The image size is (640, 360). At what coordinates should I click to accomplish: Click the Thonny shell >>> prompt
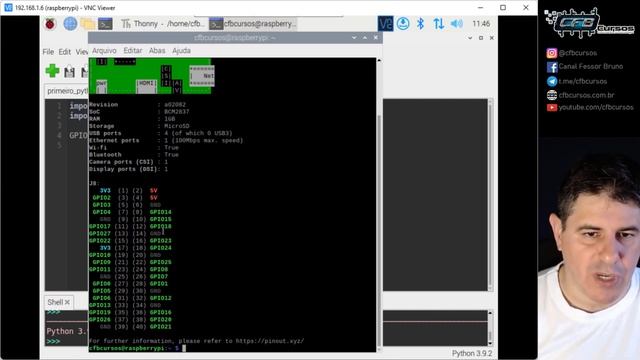pos(53,341)
